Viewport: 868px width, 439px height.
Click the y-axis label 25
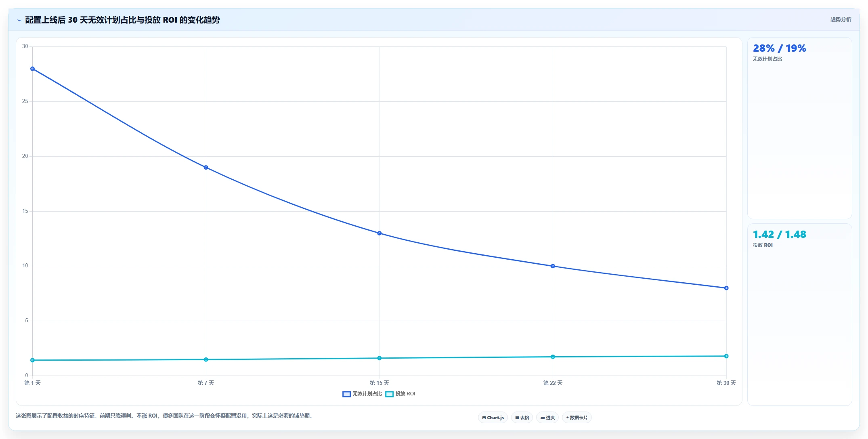coord(25,101)
